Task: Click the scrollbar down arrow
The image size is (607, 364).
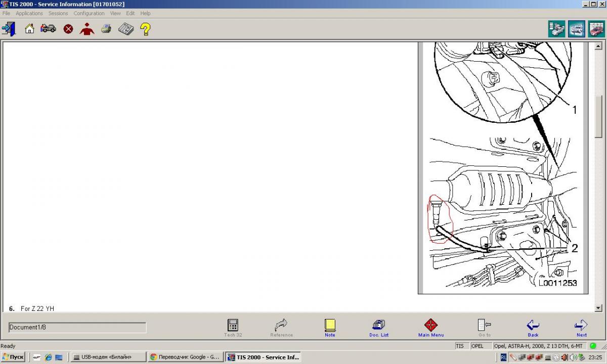Action: tap(599, 308)
